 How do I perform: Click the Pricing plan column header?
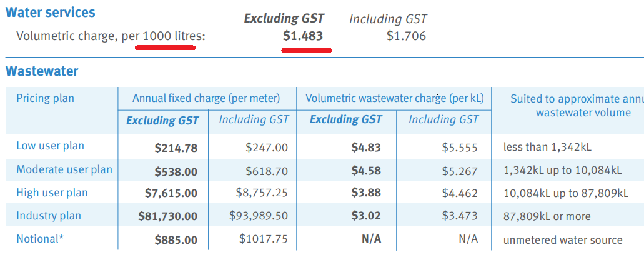tap(45, 99)
